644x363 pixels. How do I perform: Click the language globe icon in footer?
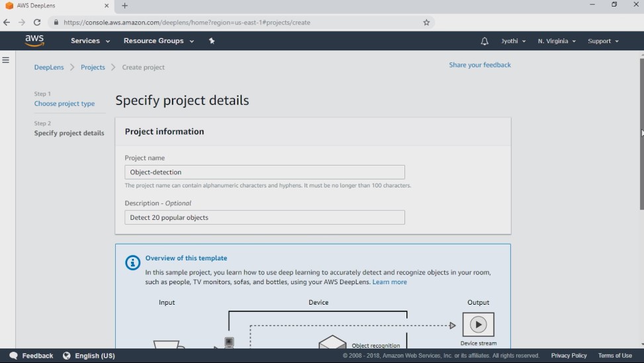coord(67,356)
